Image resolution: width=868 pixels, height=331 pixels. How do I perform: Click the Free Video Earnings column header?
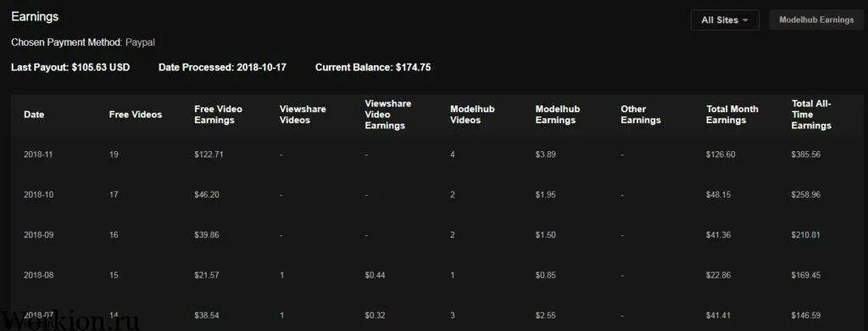click(218, 115)
